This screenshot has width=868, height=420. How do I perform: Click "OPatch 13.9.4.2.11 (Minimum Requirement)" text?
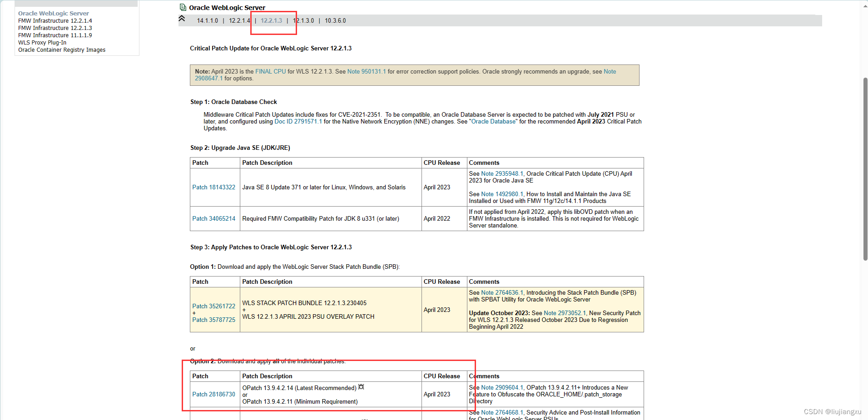(x=300, y=402)
